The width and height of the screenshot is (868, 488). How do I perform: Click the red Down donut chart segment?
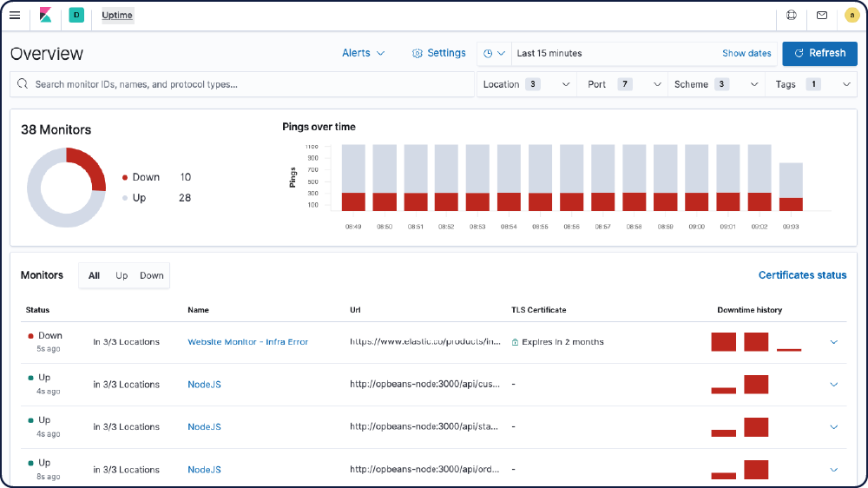[90, 166]
